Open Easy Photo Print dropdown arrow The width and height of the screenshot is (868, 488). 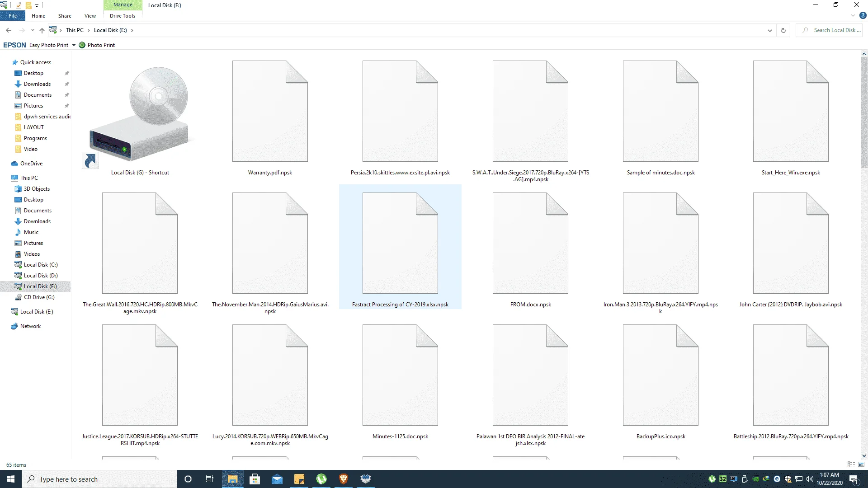point(74,45)
